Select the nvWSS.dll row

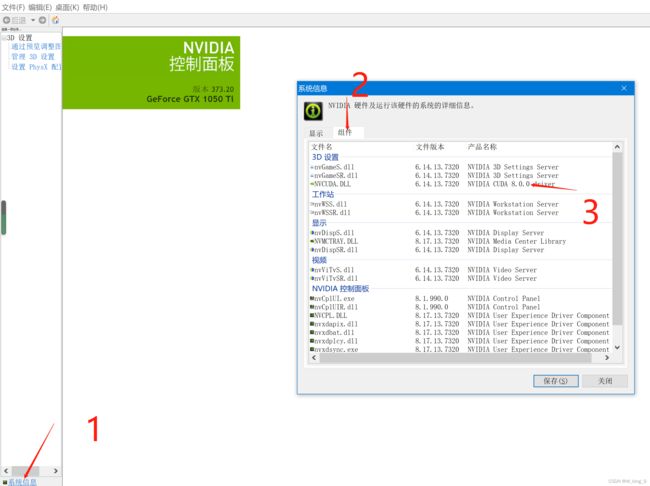click(x=461, y=204)
